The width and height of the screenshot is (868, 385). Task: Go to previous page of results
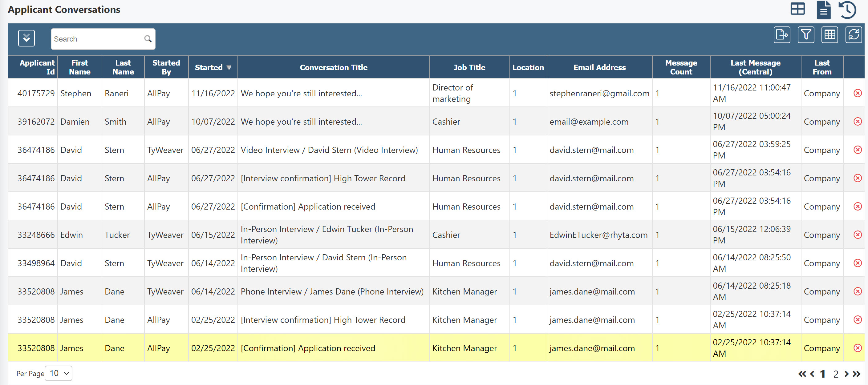(x=812, y=374)
